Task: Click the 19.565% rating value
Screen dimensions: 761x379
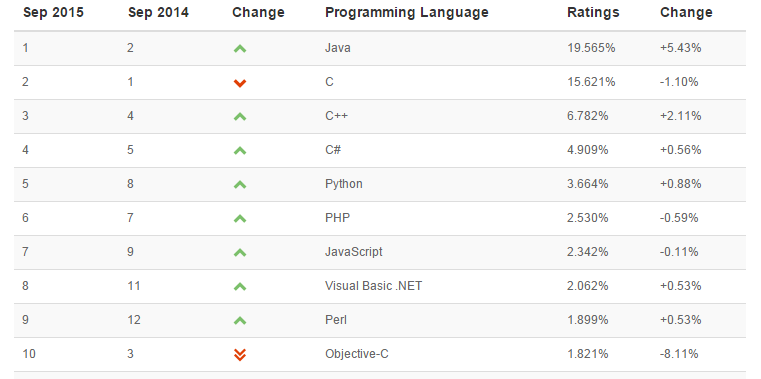Action: tap(591, 48)
